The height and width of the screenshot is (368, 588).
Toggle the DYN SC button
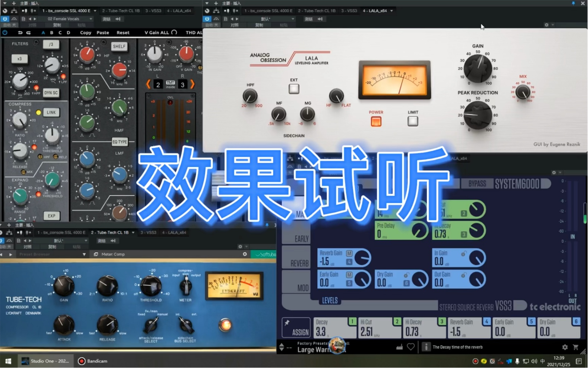pos(51,93)
